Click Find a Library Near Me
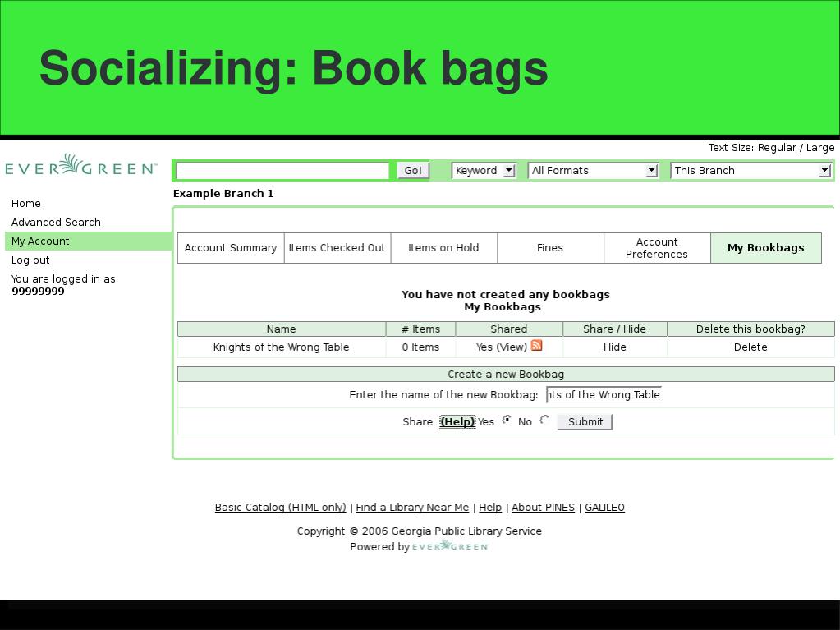Screen dimensions: 840x630 412,508
